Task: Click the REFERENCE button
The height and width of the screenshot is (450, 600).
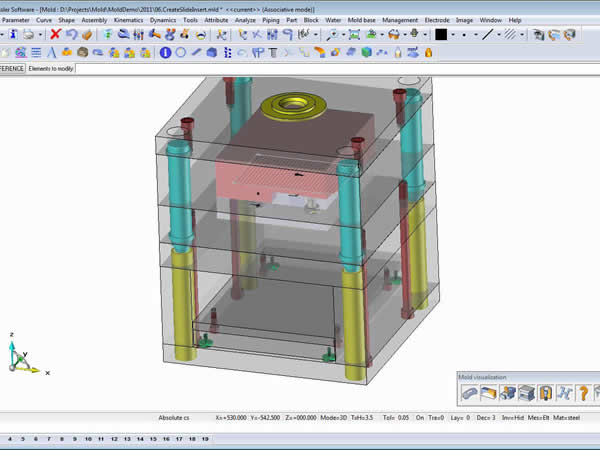Action: tap(12, 68)
